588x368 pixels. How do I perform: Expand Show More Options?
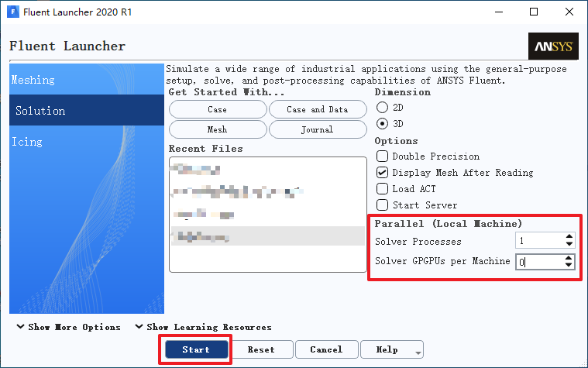68,327
